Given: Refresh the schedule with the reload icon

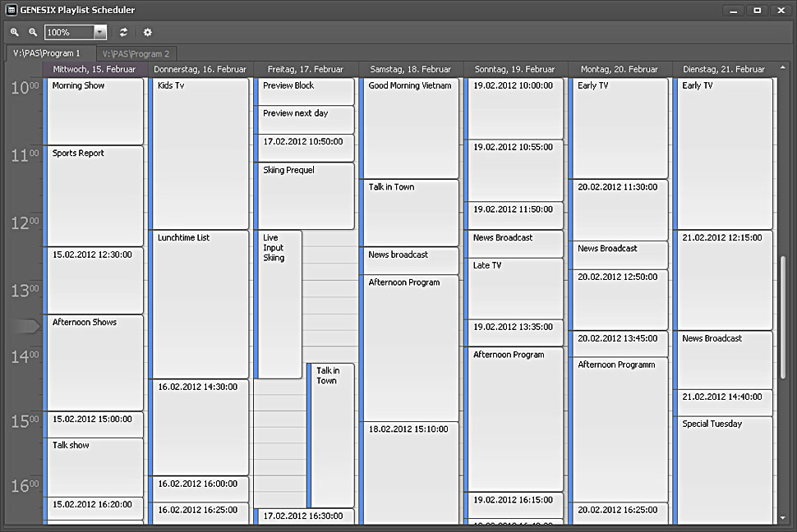Looking at the screenshot, I should click(x=124, y=32).
